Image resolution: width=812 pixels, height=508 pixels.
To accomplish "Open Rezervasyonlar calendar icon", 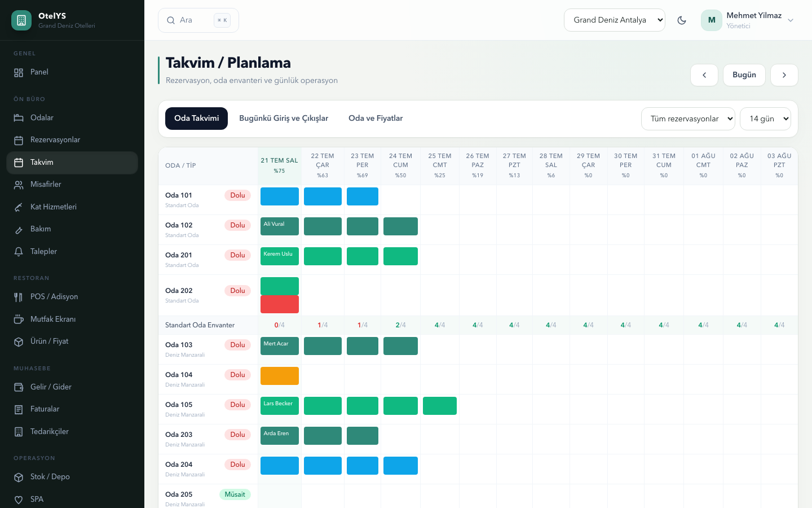I will [19, 140].
